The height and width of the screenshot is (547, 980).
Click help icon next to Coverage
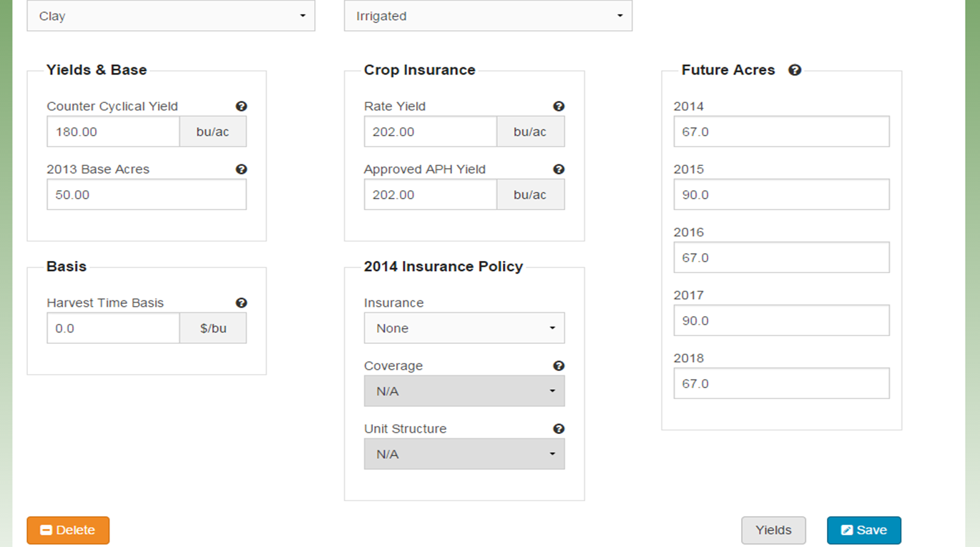559,366
